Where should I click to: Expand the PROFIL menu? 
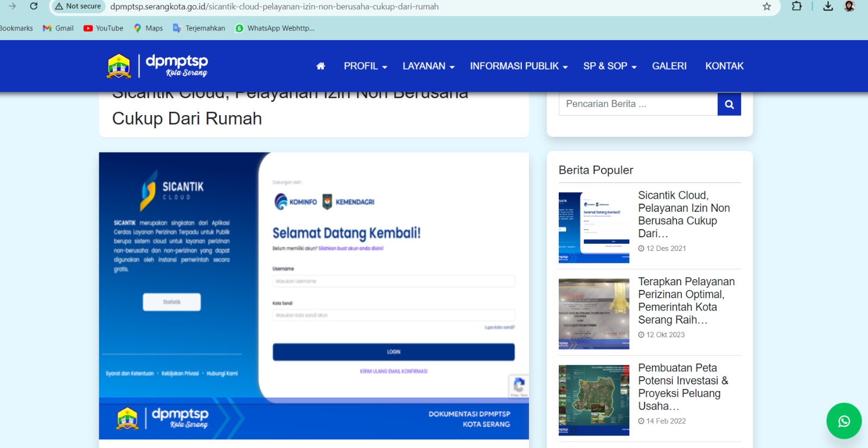tap(365, 66)
